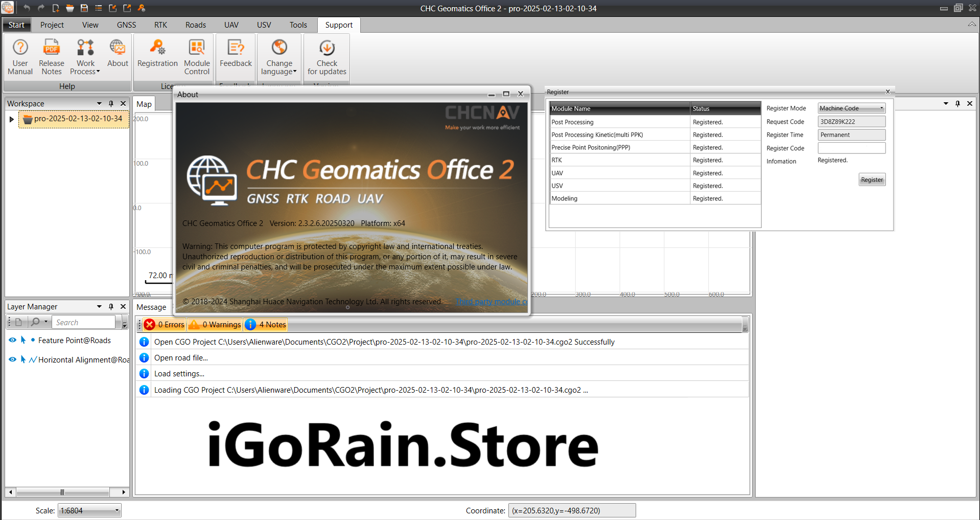Switch to the GNSS ribbon tab
The width and height of the screenshot is (980, 520).
tap(126, 25)
